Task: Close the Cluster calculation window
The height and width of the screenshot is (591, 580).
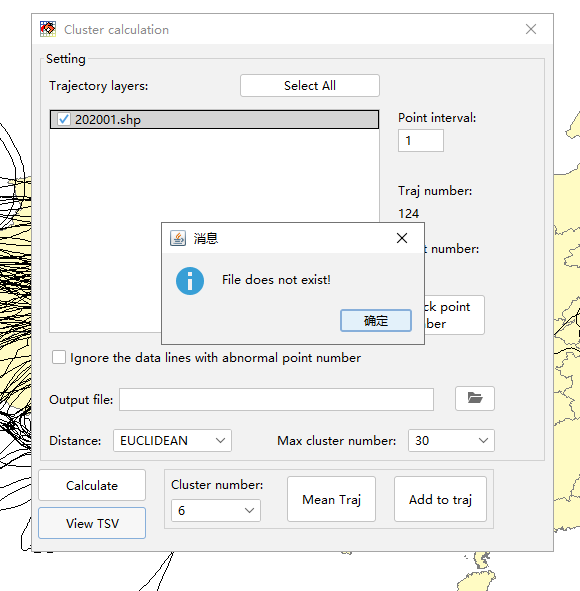Action: pos(531,29)
